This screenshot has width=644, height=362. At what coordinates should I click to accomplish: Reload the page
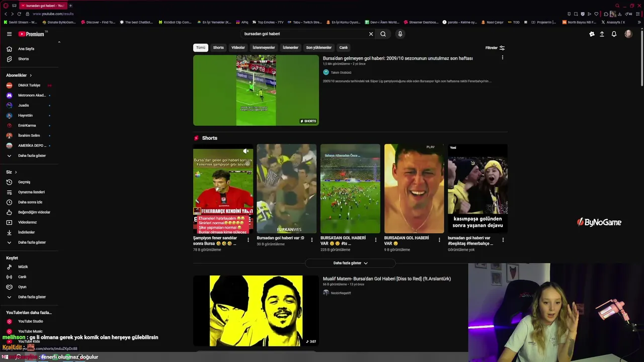point(19,14)
